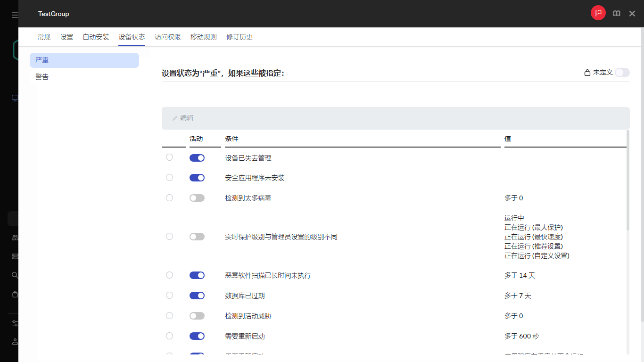Select the devices monitor icon in sidebar

coord(14,98)
